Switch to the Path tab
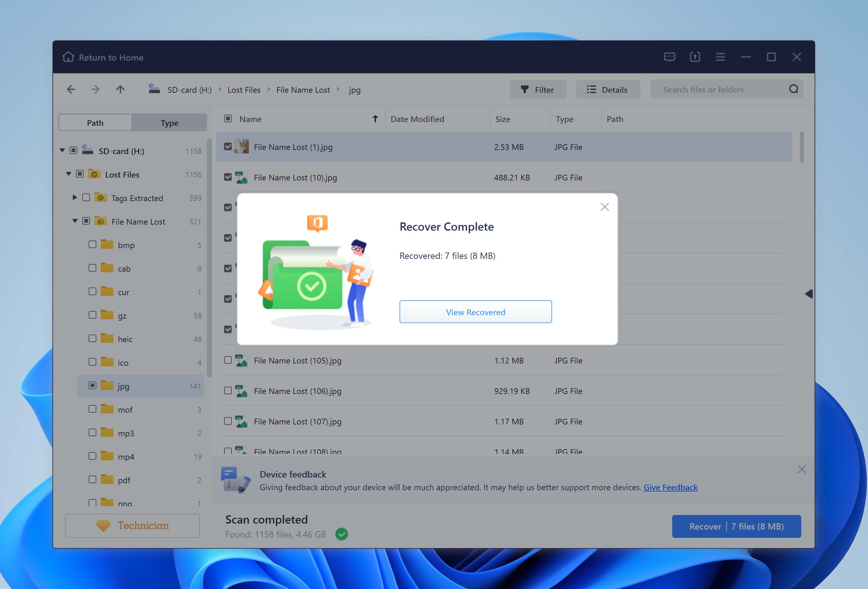868x589 pixels. [95, 123]
